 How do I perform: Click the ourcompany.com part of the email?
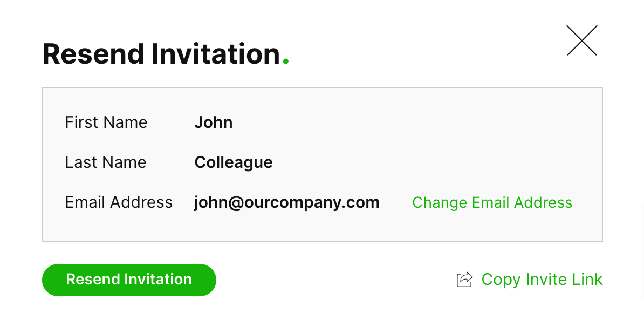(x=312, y=203)
